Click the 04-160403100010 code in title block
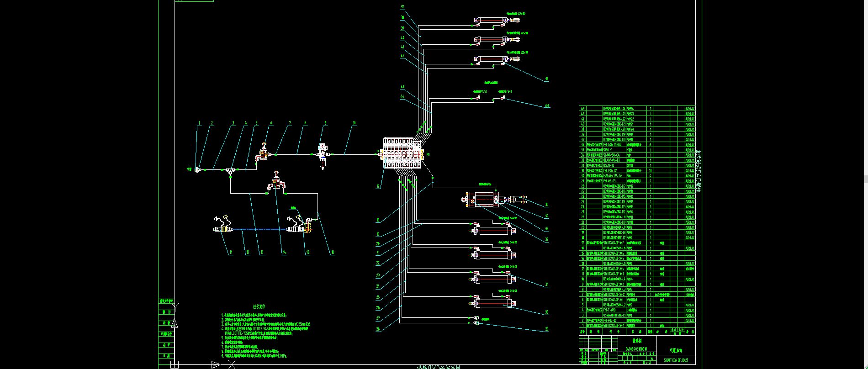This screenshot has height=369, width=868. pos(637,349)
